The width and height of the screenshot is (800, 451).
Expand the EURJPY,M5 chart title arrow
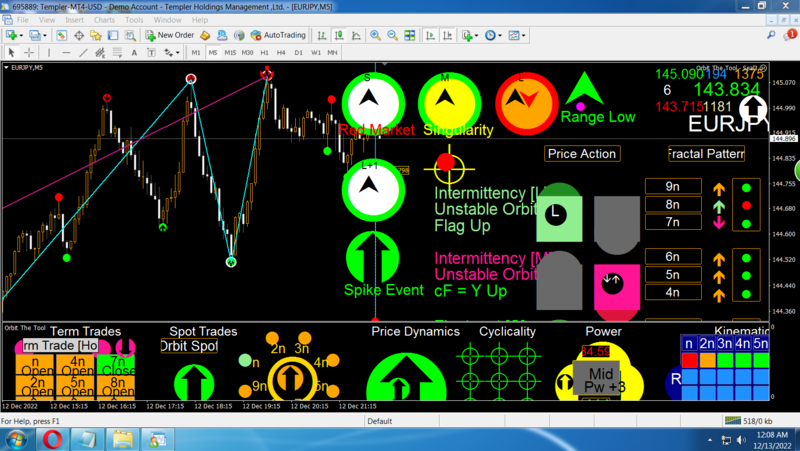pyautogui.click(x=6, y=67)
